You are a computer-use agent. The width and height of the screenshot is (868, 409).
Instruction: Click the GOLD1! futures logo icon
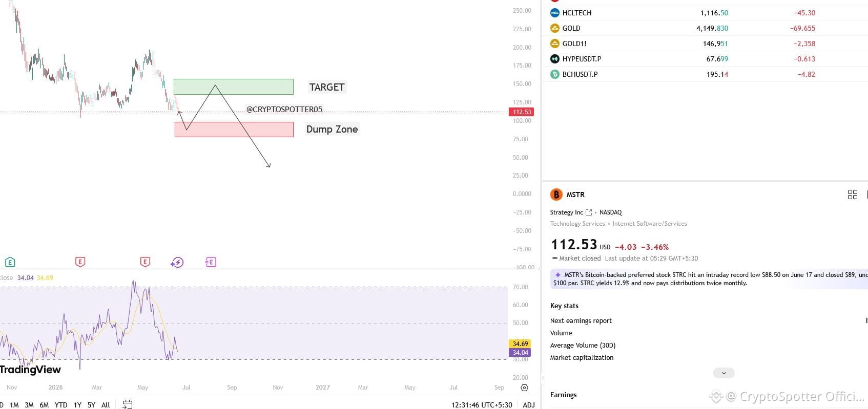pyautogui.click(x=554, y=44)
